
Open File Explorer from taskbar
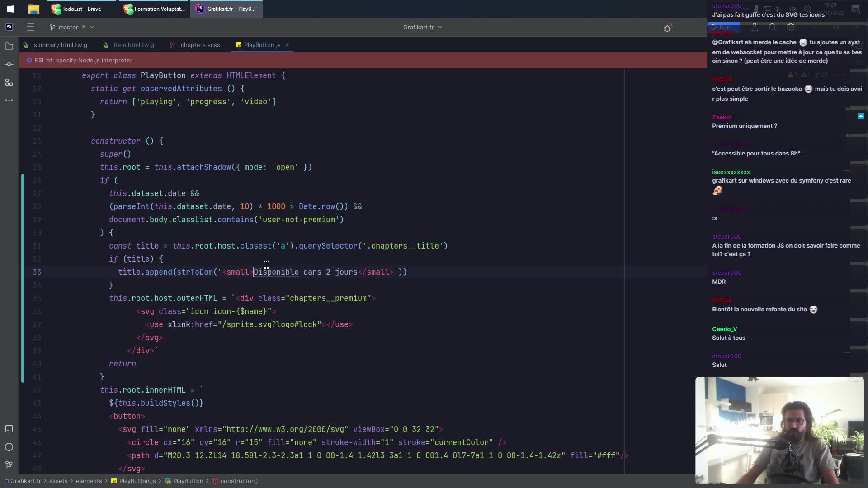click(33, 9)
